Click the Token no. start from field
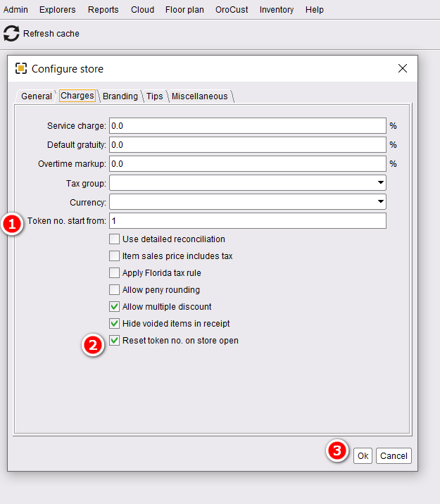440x504 pixels. click(248, 221)
